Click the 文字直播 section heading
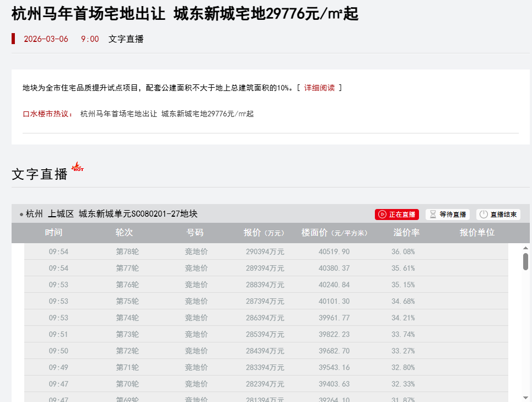 40,174
